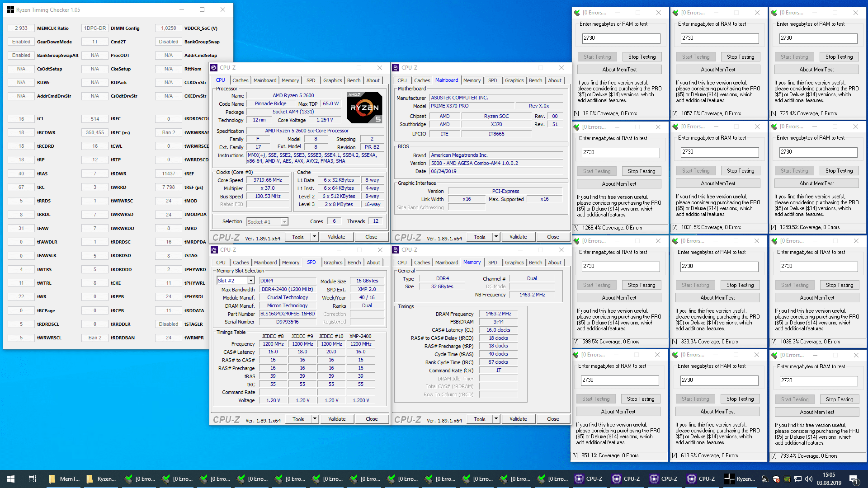Click title icon of CPU-Z Memory window
This screenshot has width=868, height=488.
click(x=396, y=250)
